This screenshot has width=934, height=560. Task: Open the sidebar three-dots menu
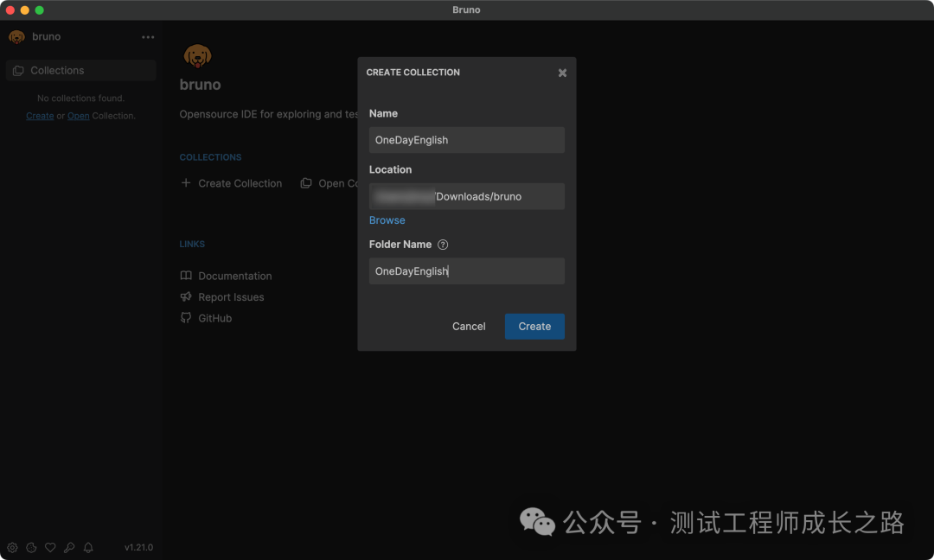pyautogui.click(x=148, y=37)
